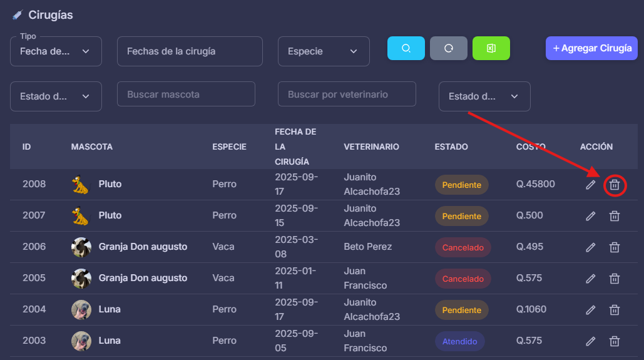Edit the surgery with ID 2005

(590, 279)
